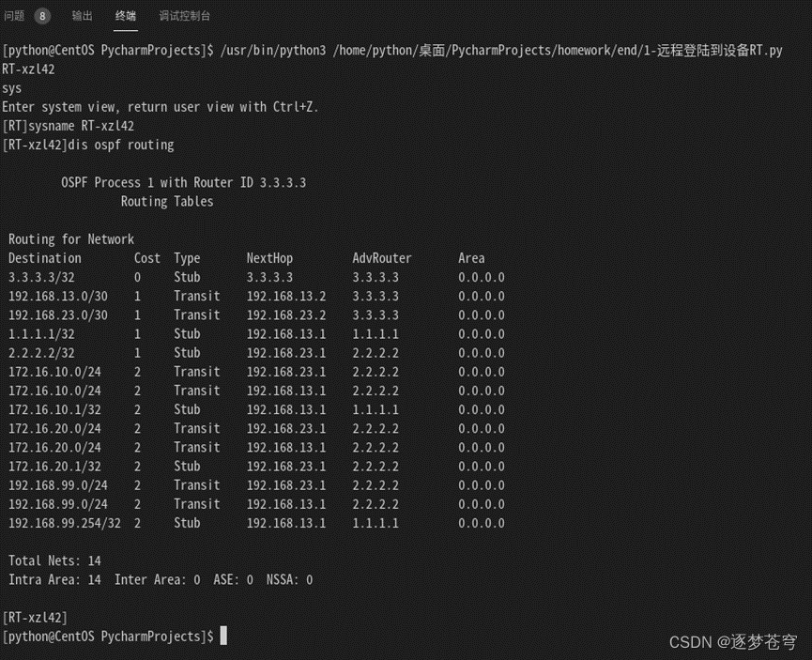The width and height of the screenshot is (812, 660).
Task: Click the 'Cost' column header
Action: pyautogui.click(x=147, y=258)
